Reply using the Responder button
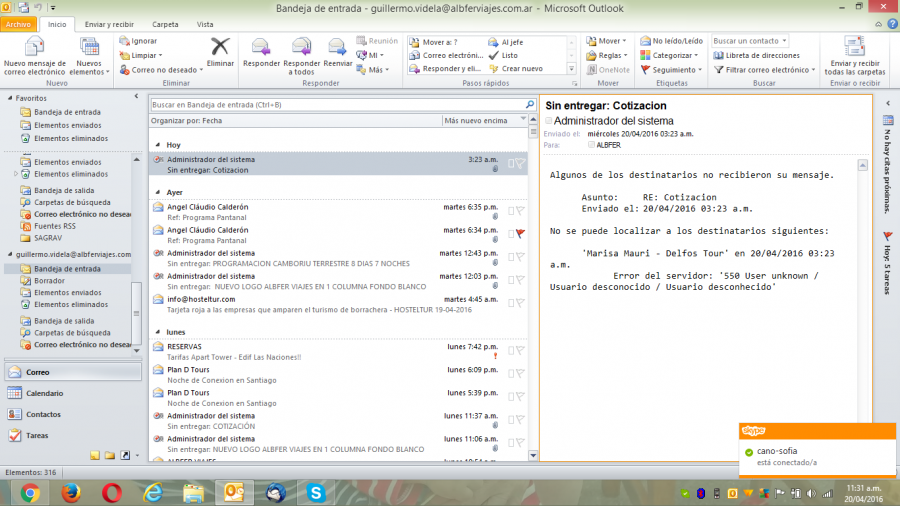The height and width of the screenshot is (506, 900). 261,53
